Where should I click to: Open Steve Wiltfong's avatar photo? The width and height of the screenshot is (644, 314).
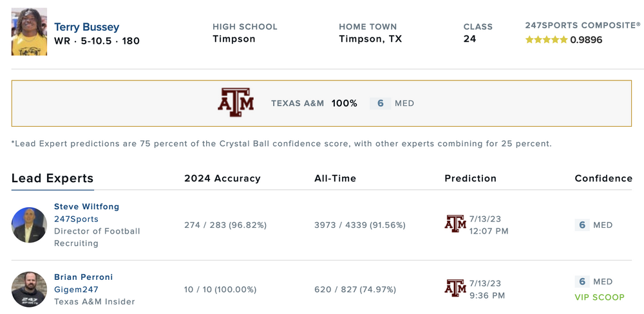[x=30, y=225]
